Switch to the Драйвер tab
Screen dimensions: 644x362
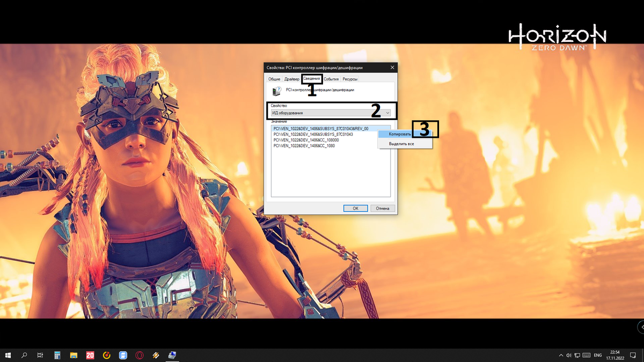coord(292,79)
